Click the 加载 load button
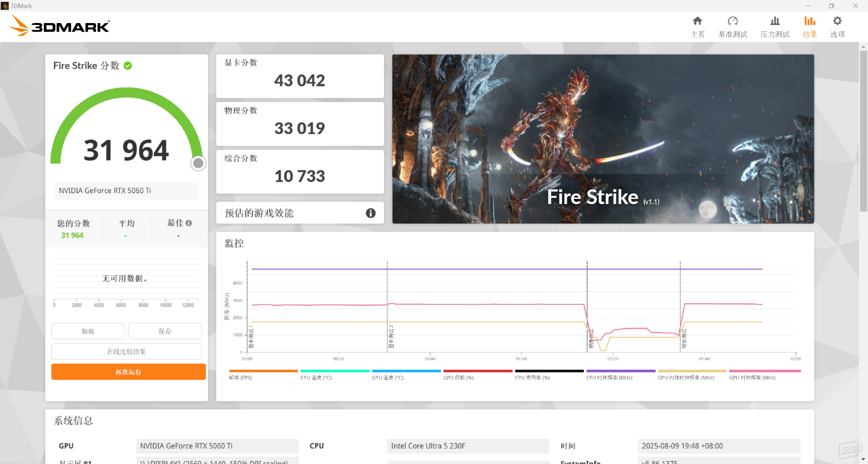Image resolution: width=868 pixels, height=464 pixels. click(x=88, y=331)
